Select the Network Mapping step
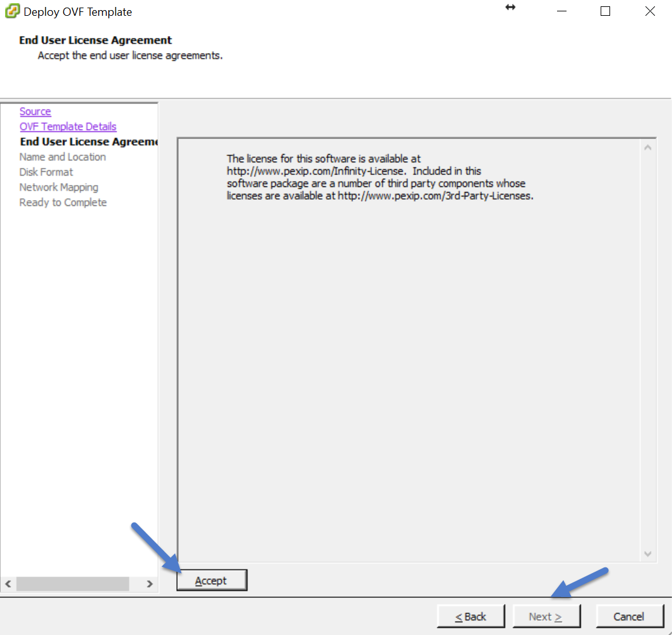The image size is (672, 635). [x=59, y=187]
